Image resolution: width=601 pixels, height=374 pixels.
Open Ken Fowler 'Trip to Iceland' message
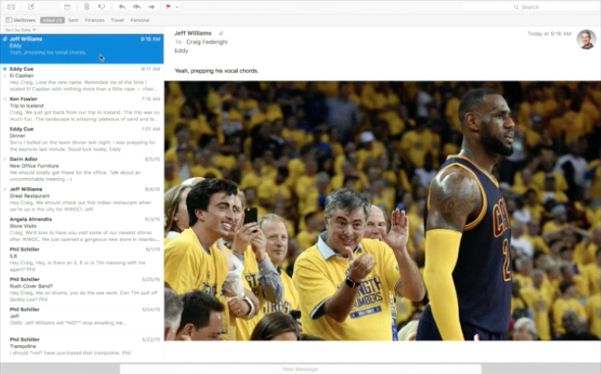click(x=82, y=109)
